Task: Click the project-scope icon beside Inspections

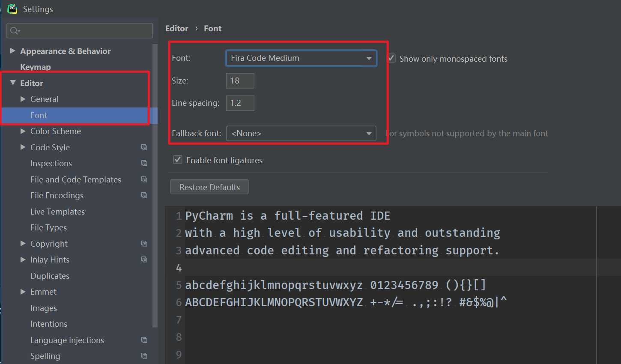Action: click(144, 163)
